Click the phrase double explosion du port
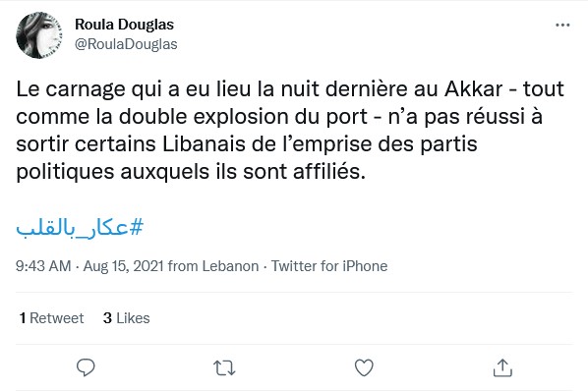The height and width of the screenshot is (391, 588). click(x=244, y=117)
